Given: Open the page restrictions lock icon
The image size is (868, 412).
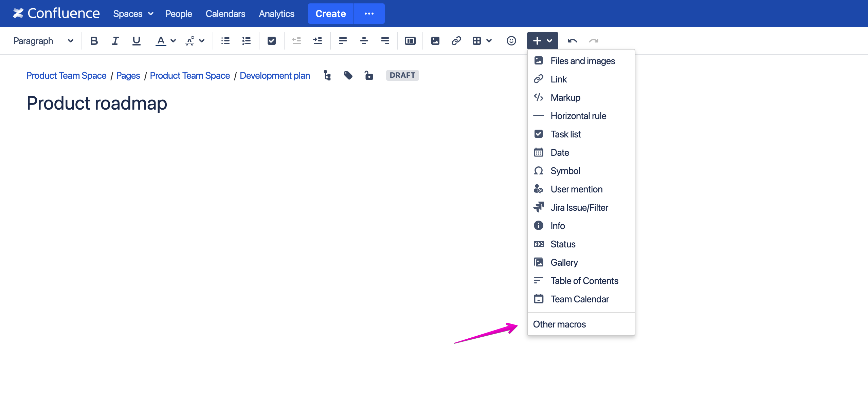Looking at the screenshot, I should pyautogui.click(x=369, y=75).
